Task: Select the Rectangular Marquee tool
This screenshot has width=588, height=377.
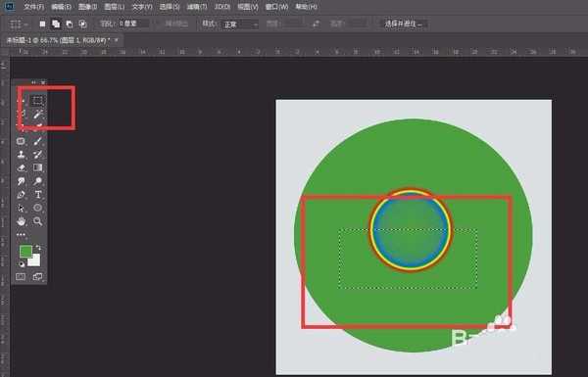Action: [x=37, y=101]
